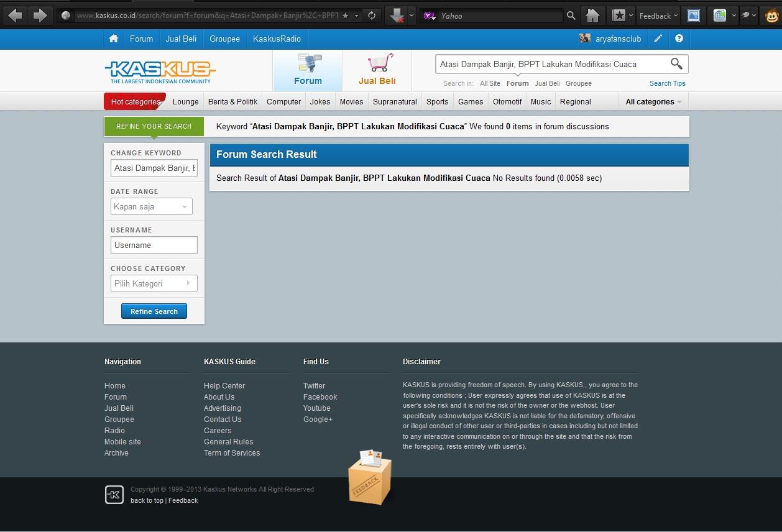The image size is (782, 532).
Task: Switch to the large Forum tab
Action: (x=308, y=70)
